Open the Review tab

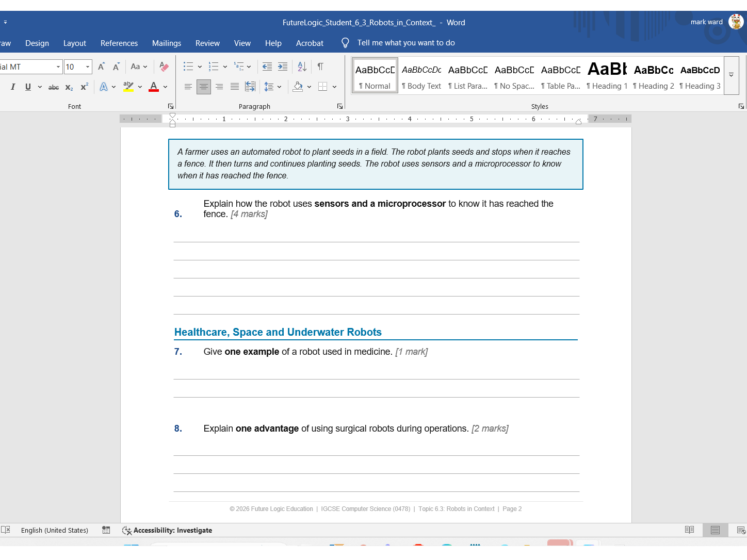207,43
